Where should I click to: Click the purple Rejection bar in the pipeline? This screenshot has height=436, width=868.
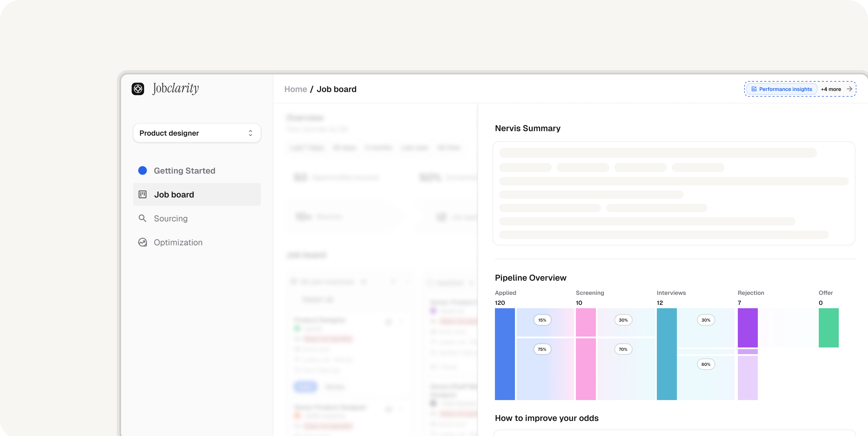748,328
